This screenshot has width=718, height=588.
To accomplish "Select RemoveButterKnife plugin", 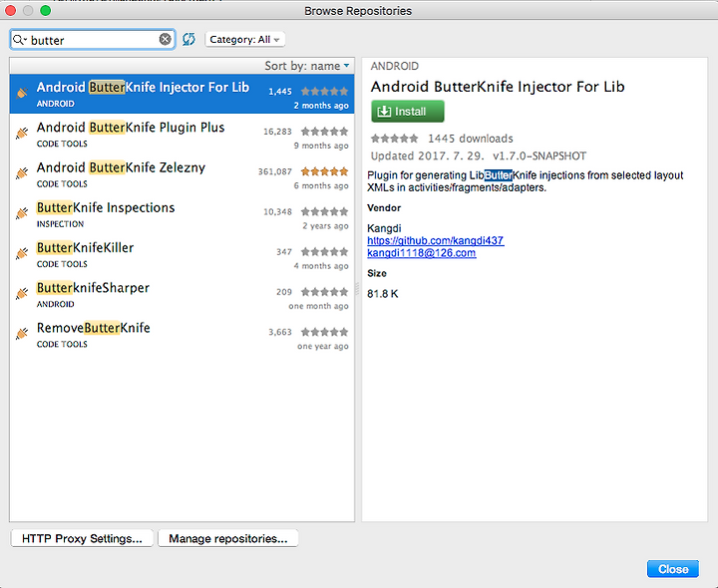I will click(181, 335).
